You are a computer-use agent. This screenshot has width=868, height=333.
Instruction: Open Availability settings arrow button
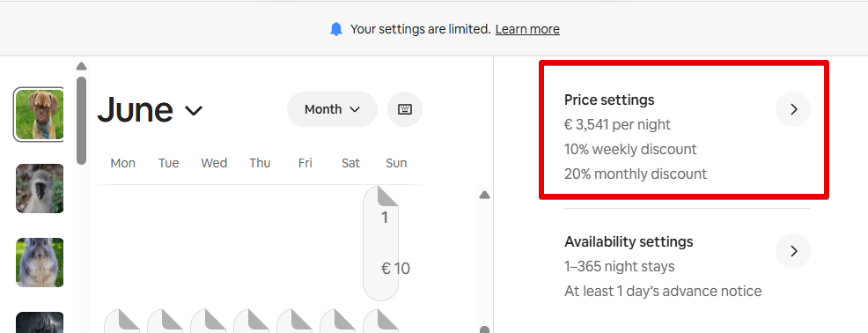click(x=792, y=251)
